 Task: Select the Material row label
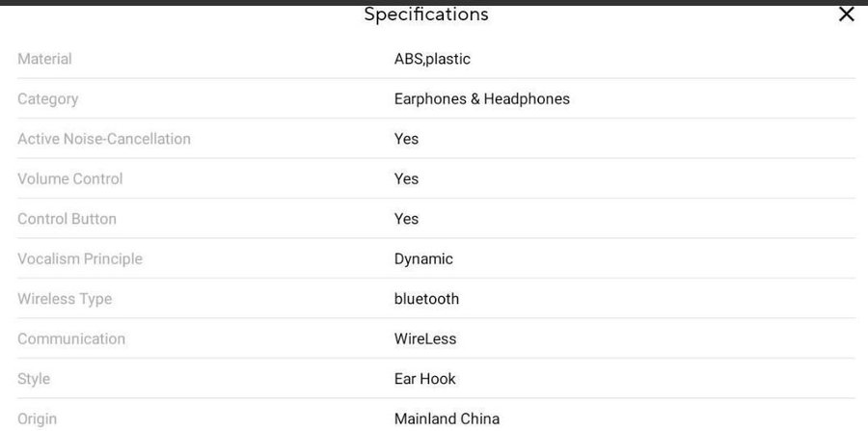click(44, 59)
